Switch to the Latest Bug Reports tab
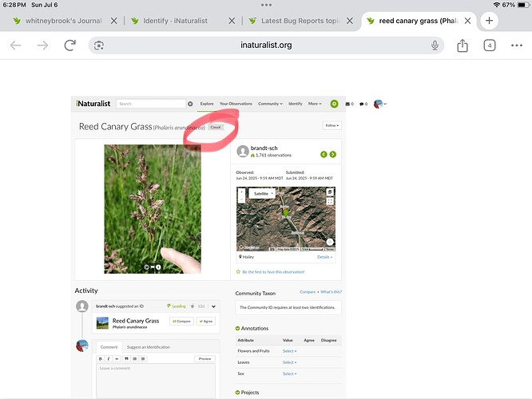The height and width of the screenshot is (399, 532). click(x=295, y=21)
